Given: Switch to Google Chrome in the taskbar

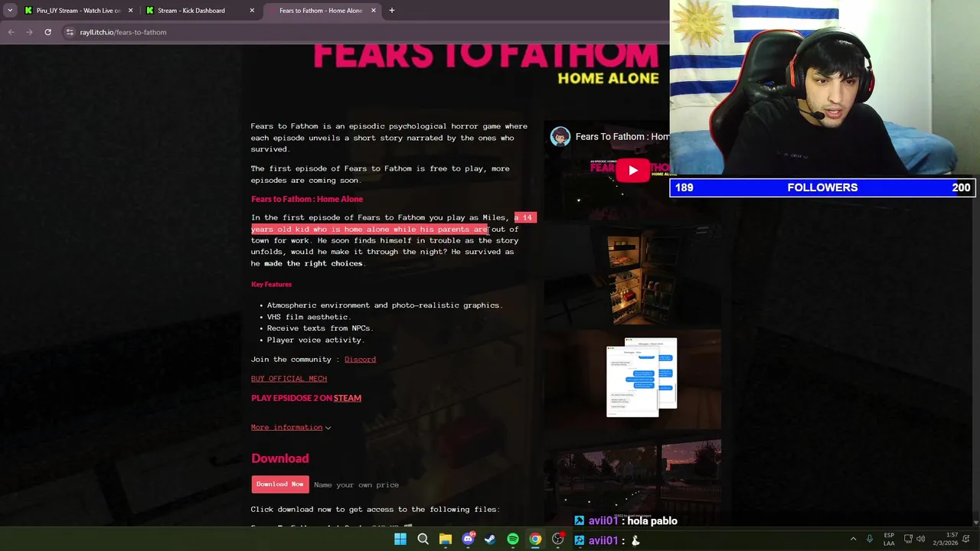Looking at the screenshot, I should [535, 540].
